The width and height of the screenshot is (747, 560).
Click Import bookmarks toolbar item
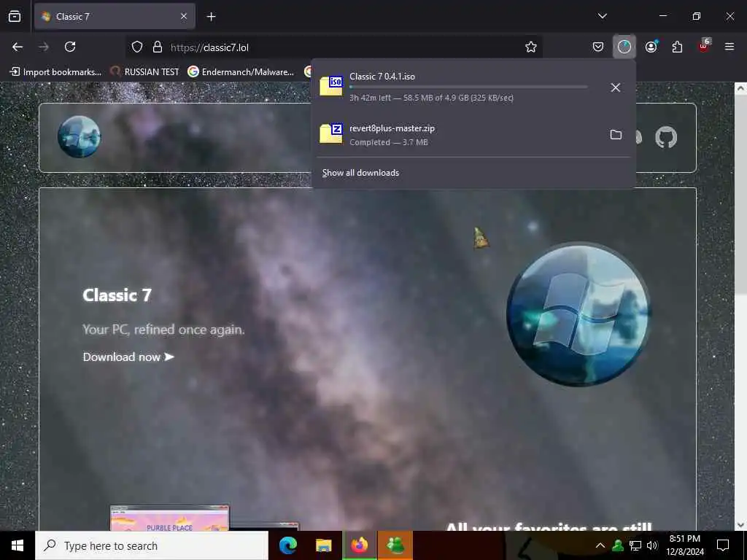point(55,72)
